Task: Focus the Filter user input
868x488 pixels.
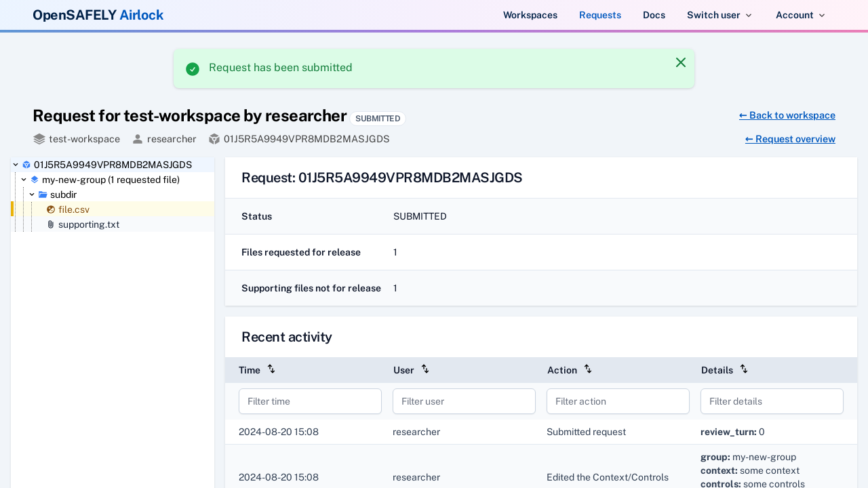Action: pos(464,401)
